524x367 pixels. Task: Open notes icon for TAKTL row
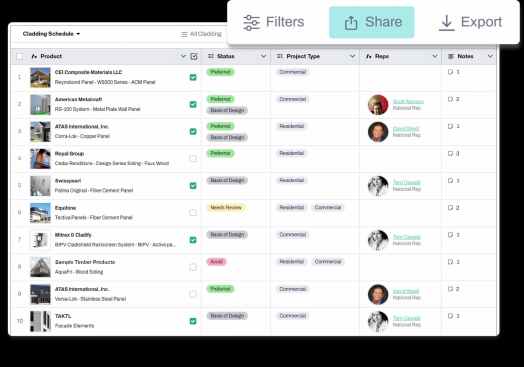tap(450, 316)
